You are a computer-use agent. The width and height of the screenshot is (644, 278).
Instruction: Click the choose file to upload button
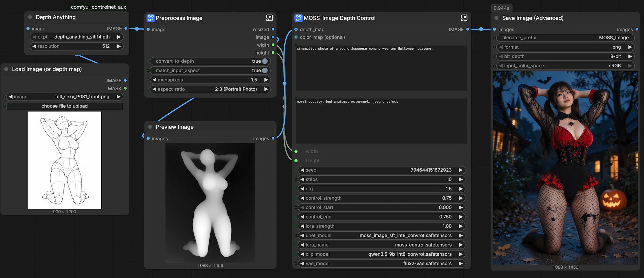[x=64, y=106]
